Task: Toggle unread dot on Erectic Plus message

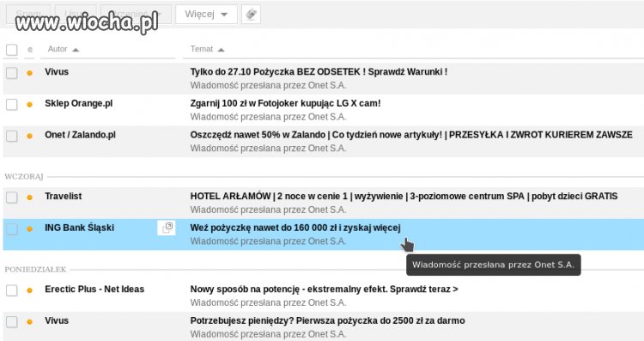Action: (x=29, y=290)
